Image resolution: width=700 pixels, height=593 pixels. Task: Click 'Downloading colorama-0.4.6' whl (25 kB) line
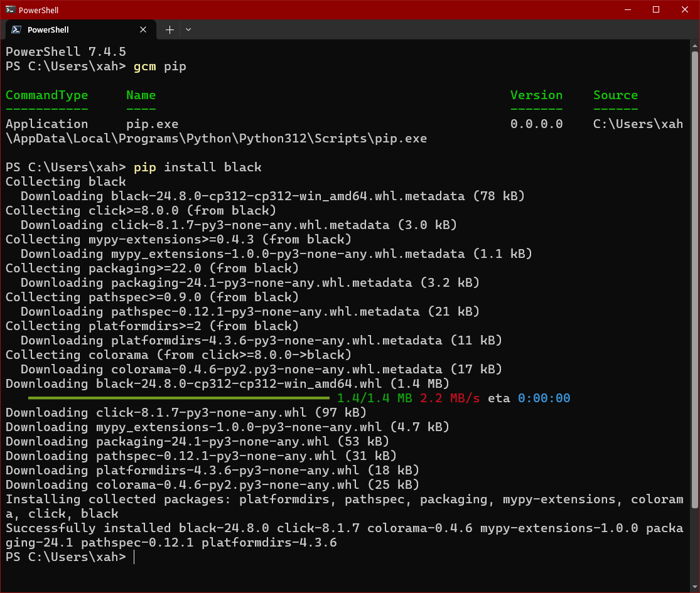pyautogui.click(x=212, y=484)
